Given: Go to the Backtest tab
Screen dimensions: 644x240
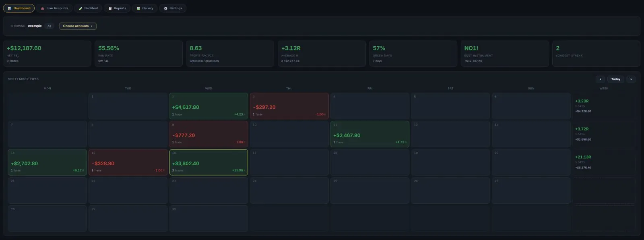Looking at the screenshot, I should (x=88, y=8).
